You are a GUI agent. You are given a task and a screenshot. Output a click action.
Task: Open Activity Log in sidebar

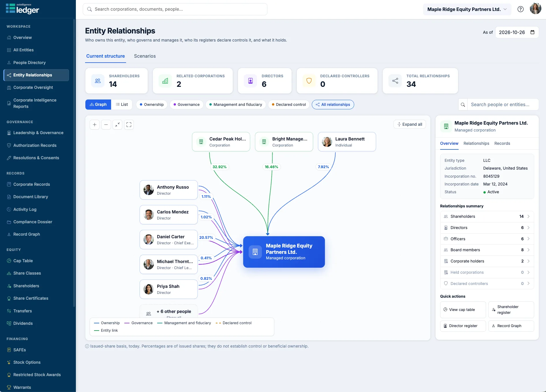coord(36,209)
